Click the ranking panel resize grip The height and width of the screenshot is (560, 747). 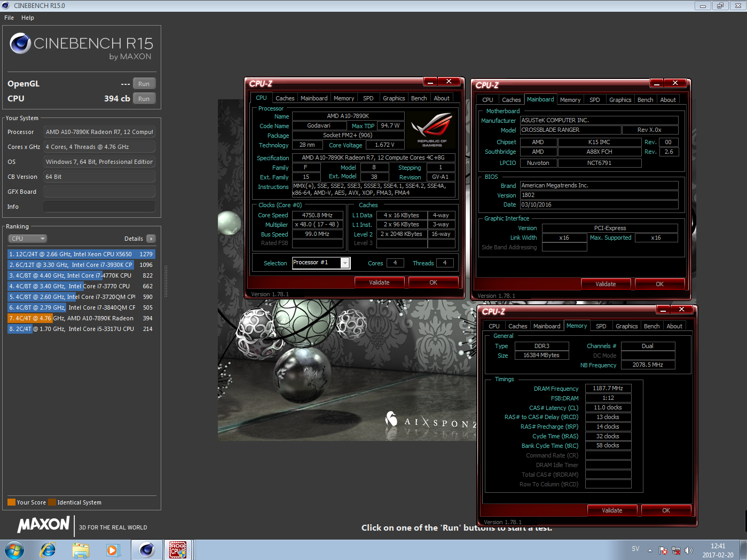point(166,281)
